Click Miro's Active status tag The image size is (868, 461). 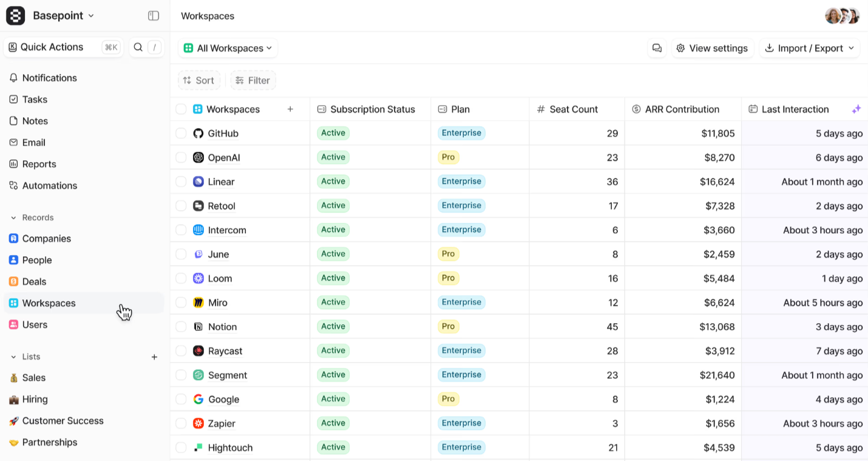tap(333, 302)
